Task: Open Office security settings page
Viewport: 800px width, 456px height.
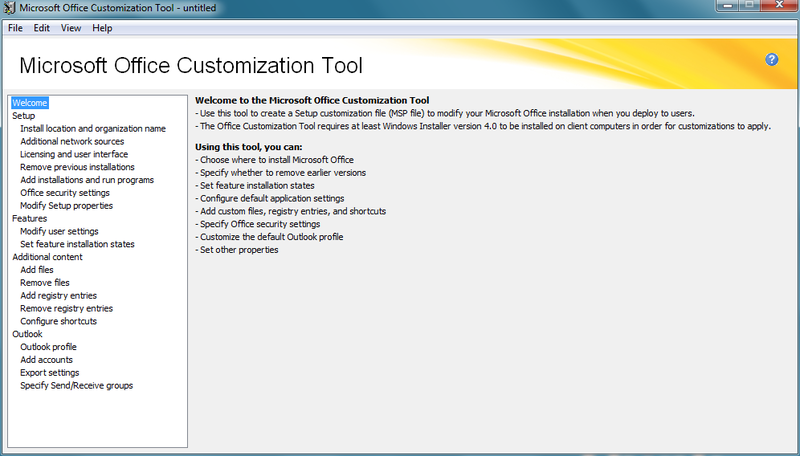Action: tap(65, 192)
